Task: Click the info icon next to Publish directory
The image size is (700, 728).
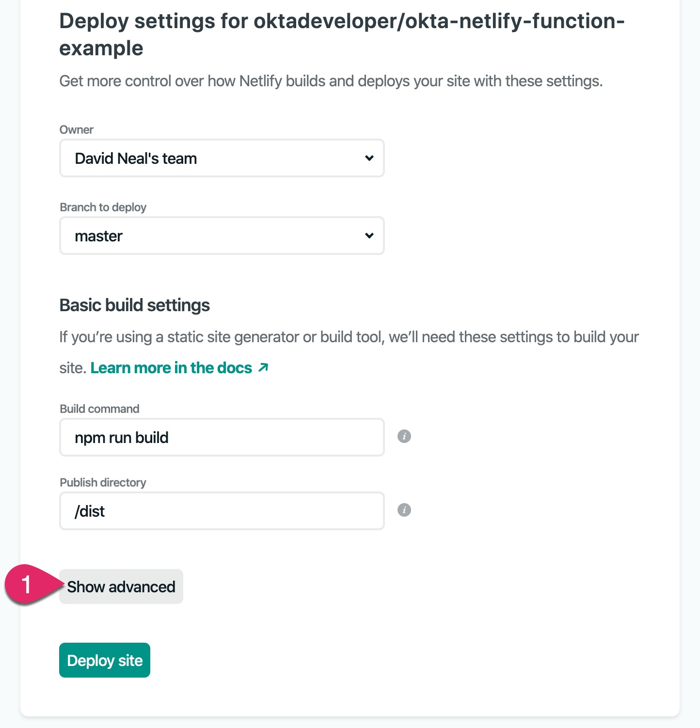Action: coord(404,510)
